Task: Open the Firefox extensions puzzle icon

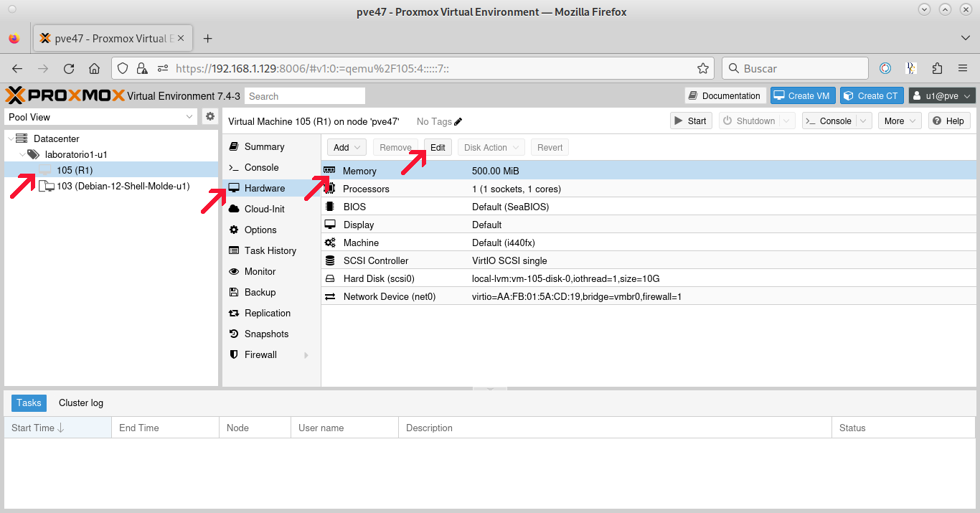Action: pos(937,69)
